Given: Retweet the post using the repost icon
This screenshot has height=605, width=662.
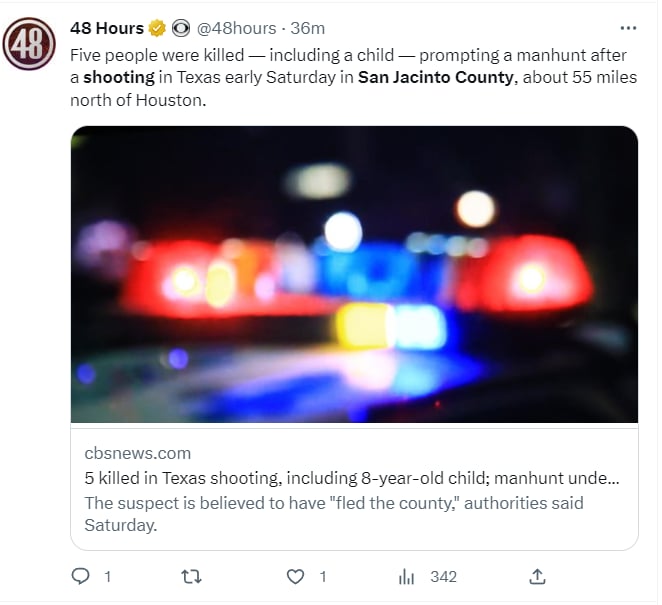Looking at the screenshot, I should pyautogui.click(x=191, y=576).
